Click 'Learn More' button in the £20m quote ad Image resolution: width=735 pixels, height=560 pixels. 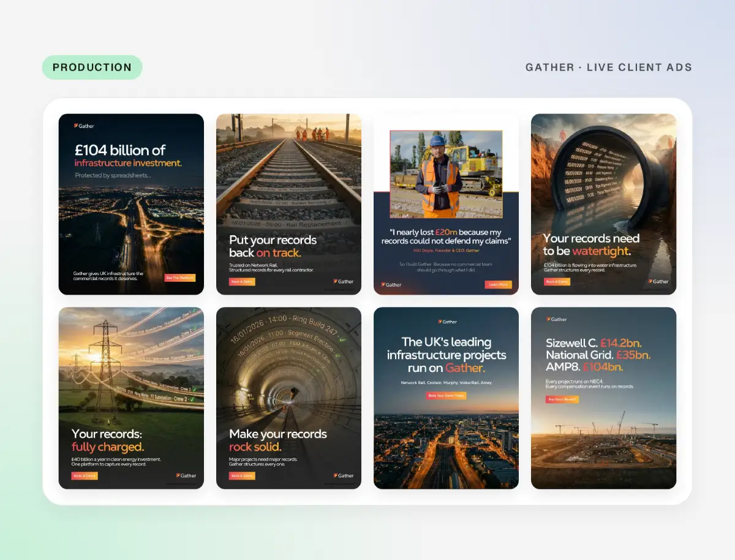pyautogui.click(x=498, y=284)
